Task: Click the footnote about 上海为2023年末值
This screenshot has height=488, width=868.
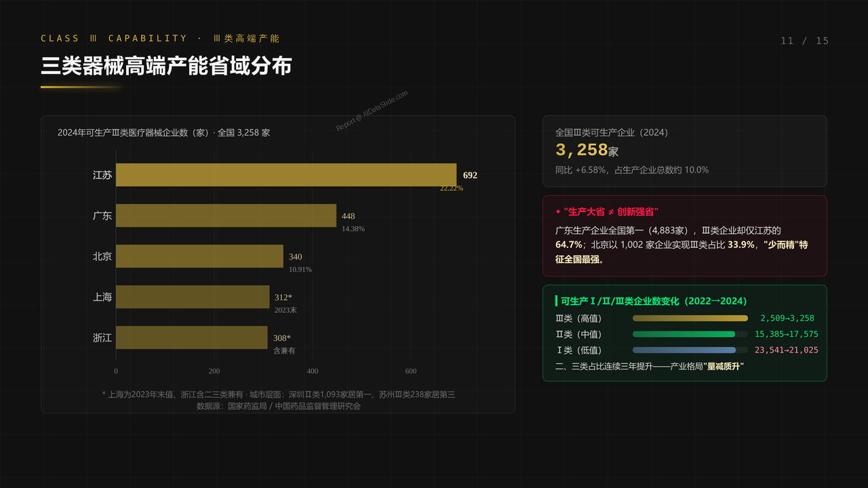Action: pos(278,394)
